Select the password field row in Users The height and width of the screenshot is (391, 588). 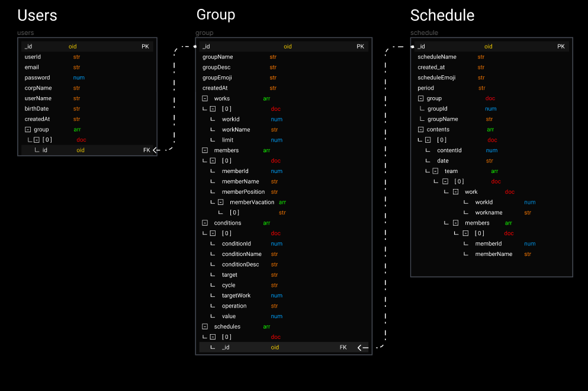[x=88, y=78]
